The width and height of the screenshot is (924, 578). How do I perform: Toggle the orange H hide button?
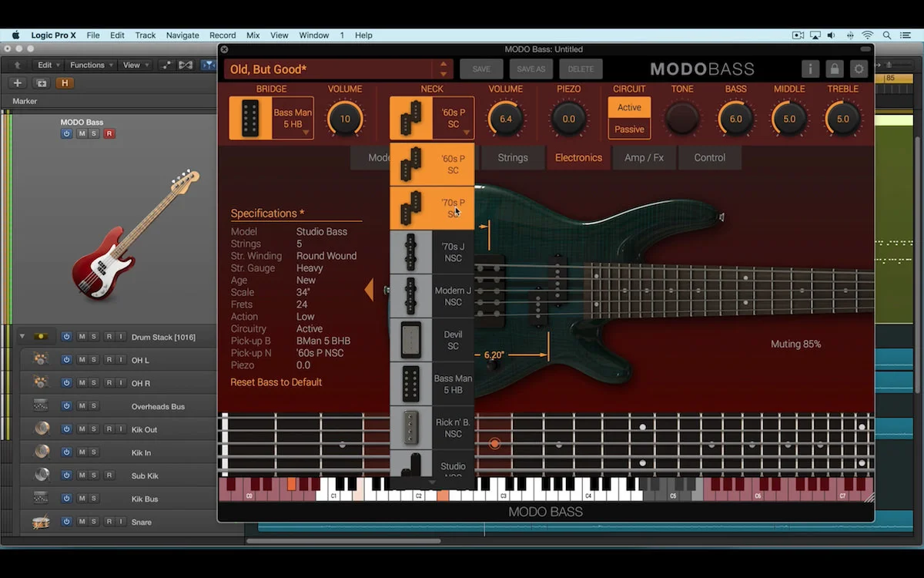(65, 83)
